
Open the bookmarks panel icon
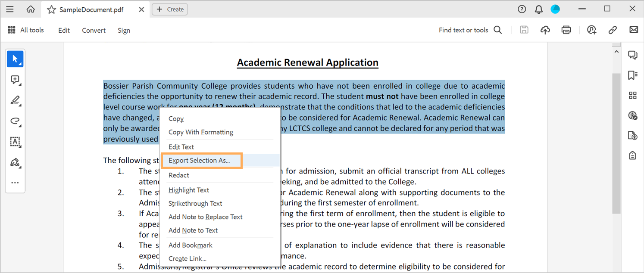point(632,75)
